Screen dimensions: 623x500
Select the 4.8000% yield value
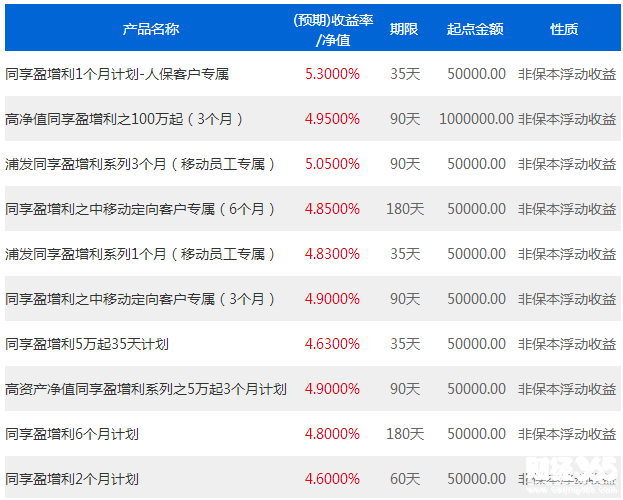coord(332,434)
